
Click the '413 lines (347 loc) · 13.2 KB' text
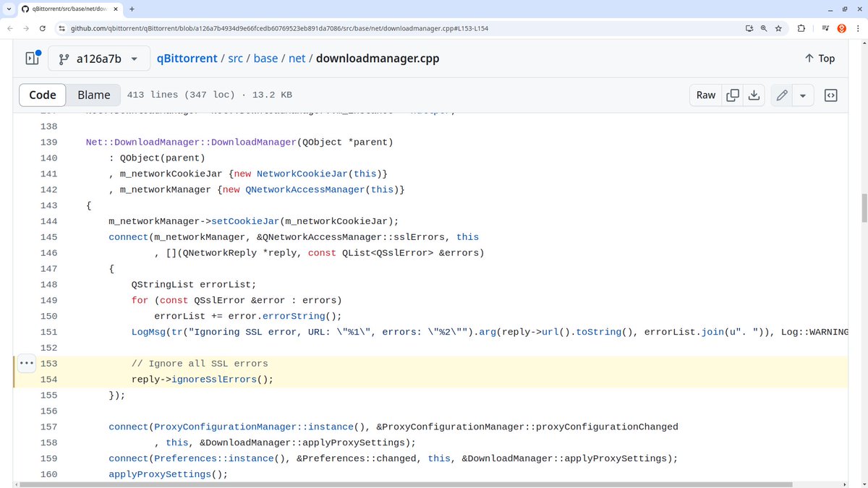pos(210,95)
